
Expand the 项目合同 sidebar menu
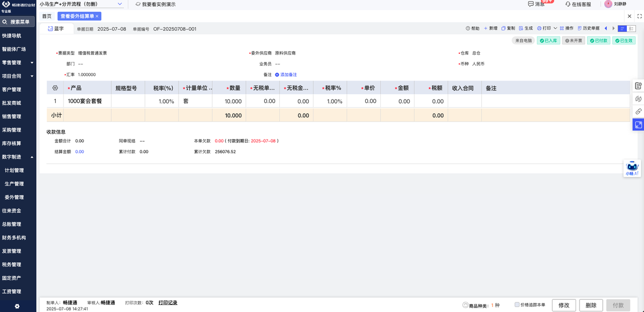[x=18, y=76]
